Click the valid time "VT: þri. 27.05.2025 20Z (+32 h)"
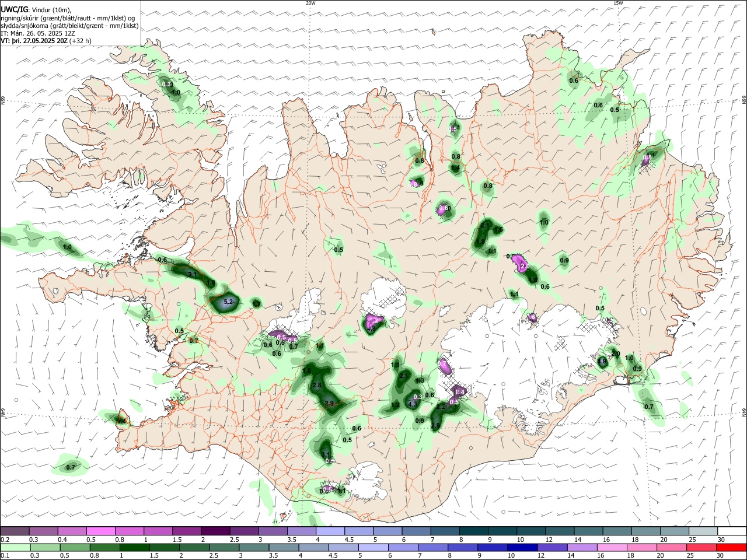 click(46, 41)
